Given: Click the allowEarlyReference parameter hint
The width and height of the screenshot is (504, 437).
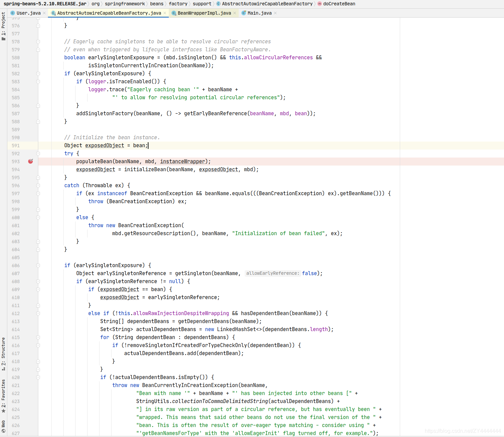Looking at the screenshot, I should tap(273, 273).
